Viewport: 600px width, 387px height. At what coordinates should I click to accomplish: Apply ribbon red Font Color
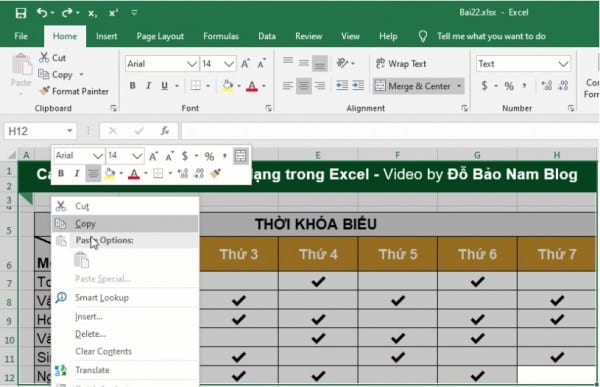click(x=251, y=86)
